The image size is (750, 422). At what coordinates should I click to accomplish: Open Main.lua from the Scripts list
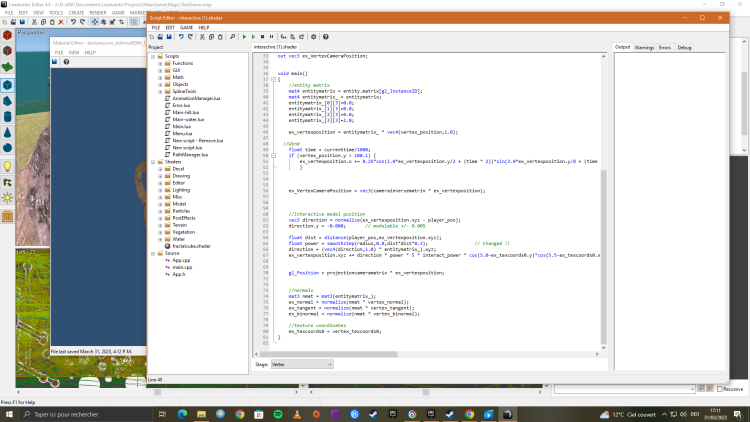[181, 127]
